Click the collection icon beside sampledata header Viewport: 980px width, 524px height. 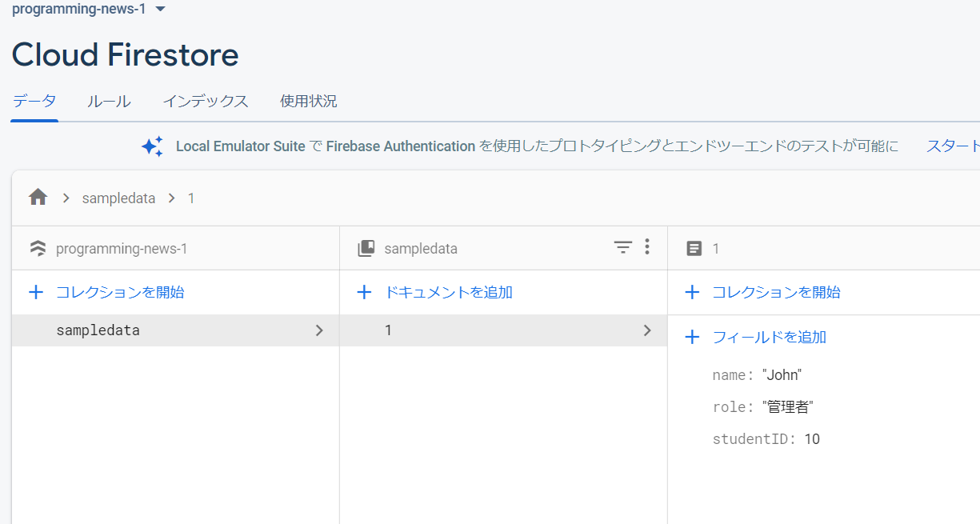click(x=366, y=249)
